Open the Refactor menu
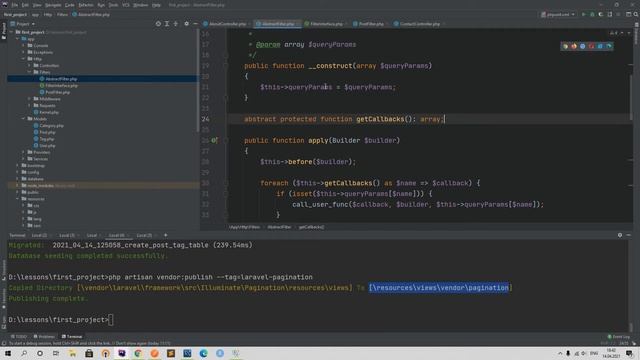The image size is (640, 360). coord(86,5)
